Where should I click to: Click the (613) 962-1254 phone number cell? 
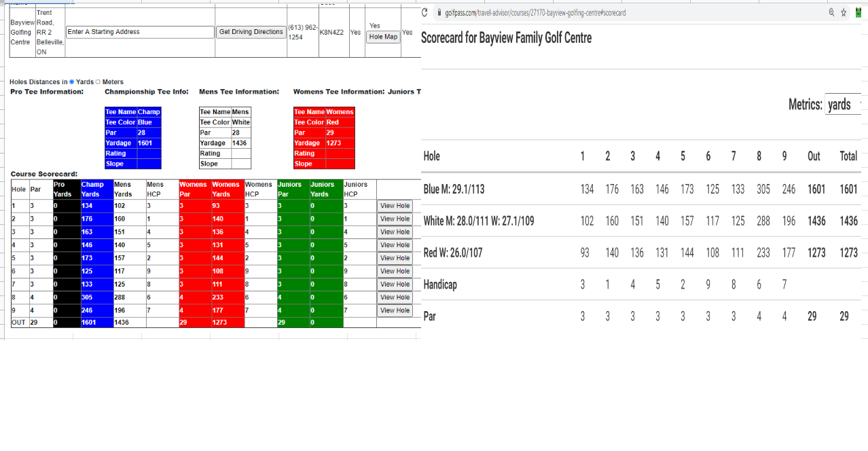click(302, 32)
